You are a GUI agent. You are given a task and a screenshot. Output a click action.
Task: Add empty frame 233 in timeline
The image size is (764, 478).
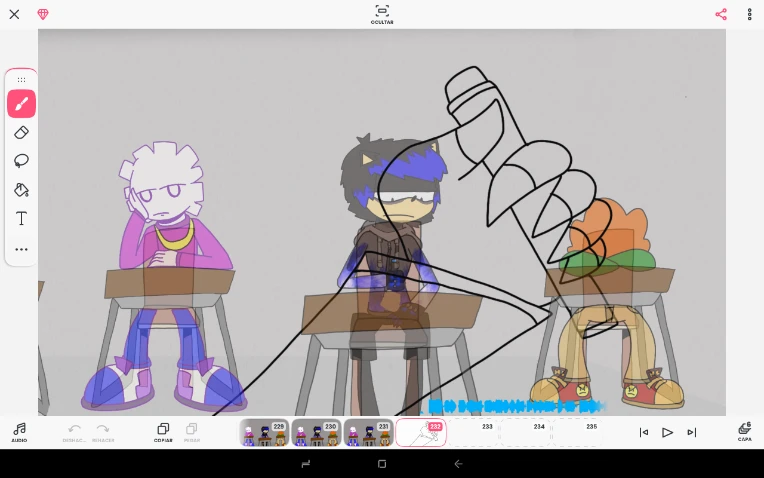pos(474,433)
